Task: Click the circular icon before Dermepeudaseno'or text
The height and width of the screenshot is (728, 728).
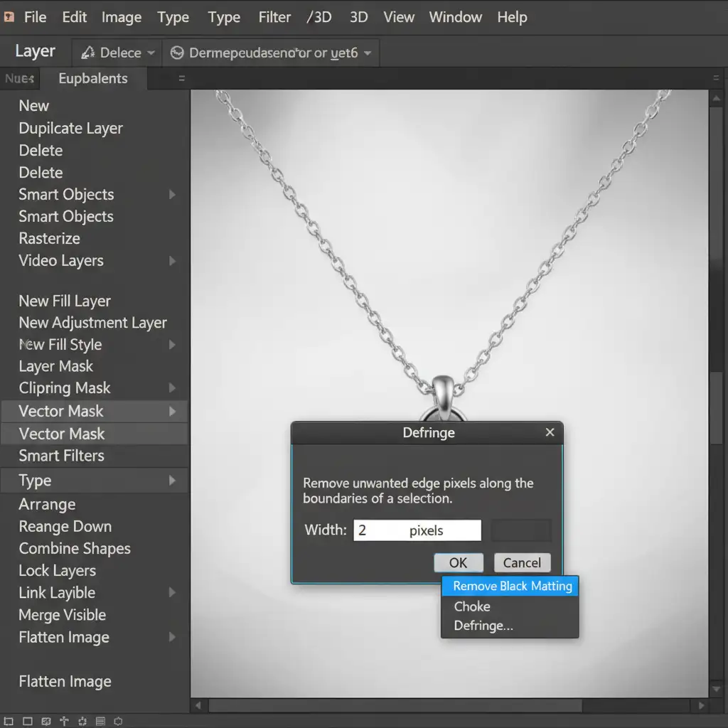Action: (177, 53)
